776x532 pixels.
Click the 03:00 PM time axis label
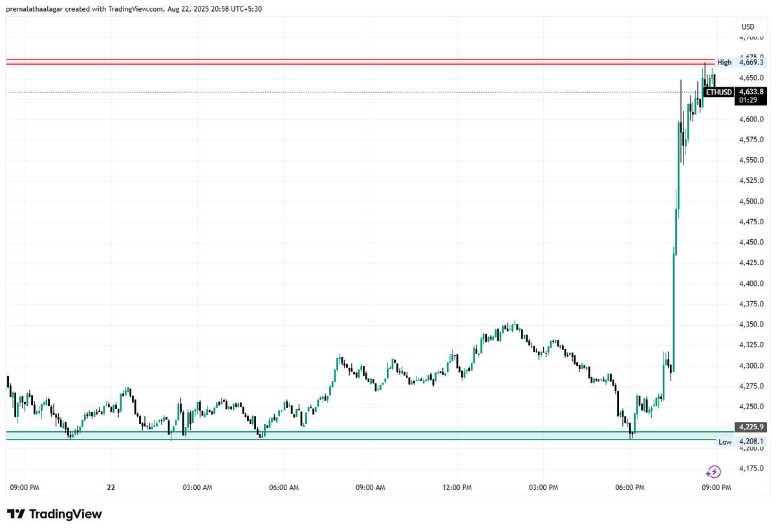click(x=543, y=488)
